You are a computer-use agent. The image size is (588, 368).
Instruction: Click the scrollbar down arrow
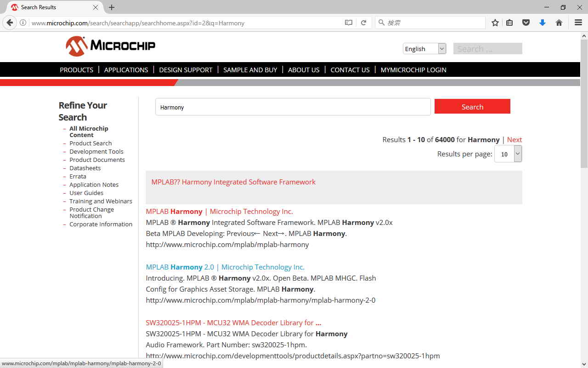pos(584,364)
